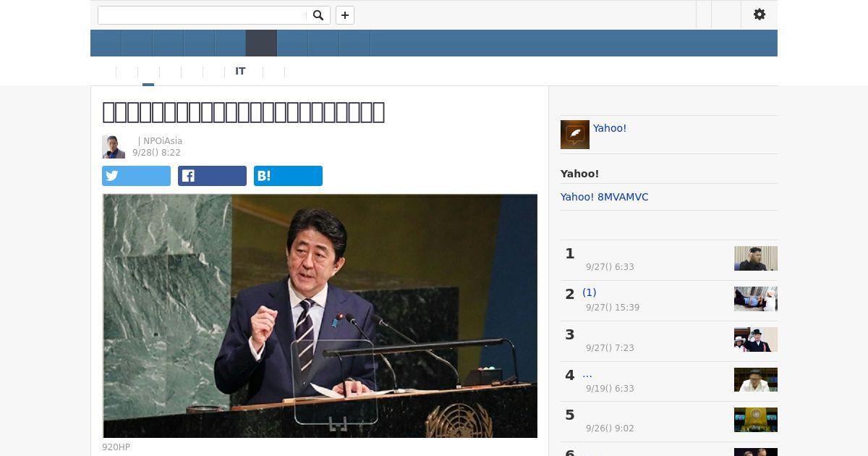The height and width of the screenshot is (456, 868).
Task: Click the 9/27() 6:33 date text
Action: [610, 267]
